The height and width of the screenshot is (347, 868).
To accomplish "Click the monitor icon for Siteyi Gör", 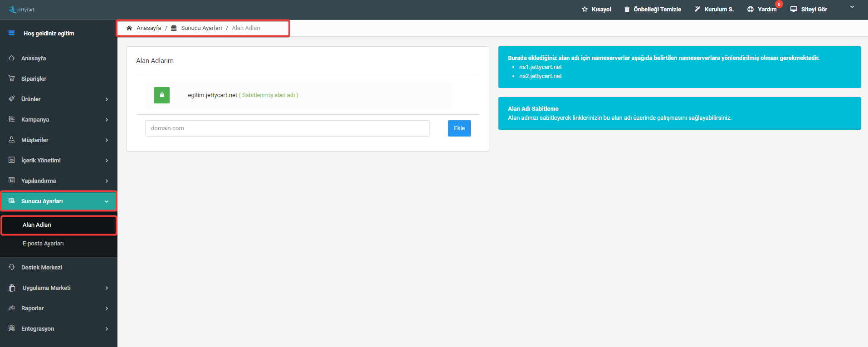I will [x=794, y=9].
